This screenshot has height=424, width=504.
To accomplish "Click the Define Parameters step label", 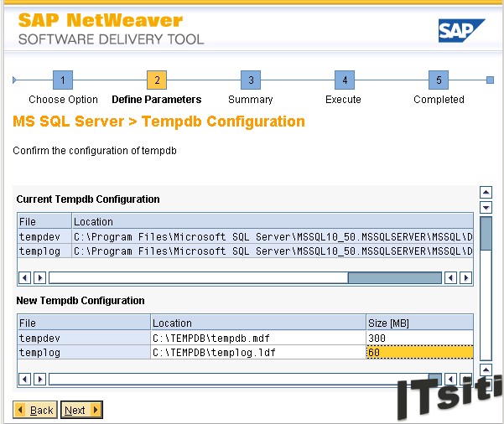I will pos(157,100).
